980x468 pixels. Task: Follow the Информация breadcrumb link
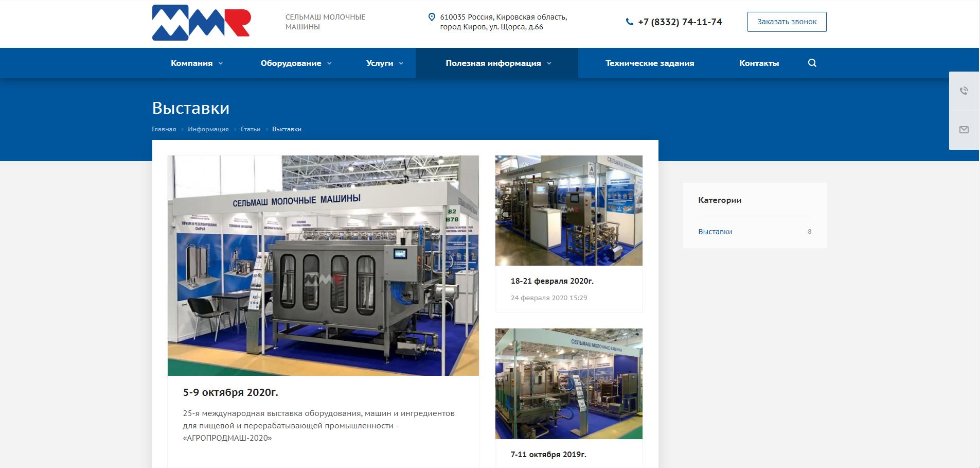pos(208,129)
